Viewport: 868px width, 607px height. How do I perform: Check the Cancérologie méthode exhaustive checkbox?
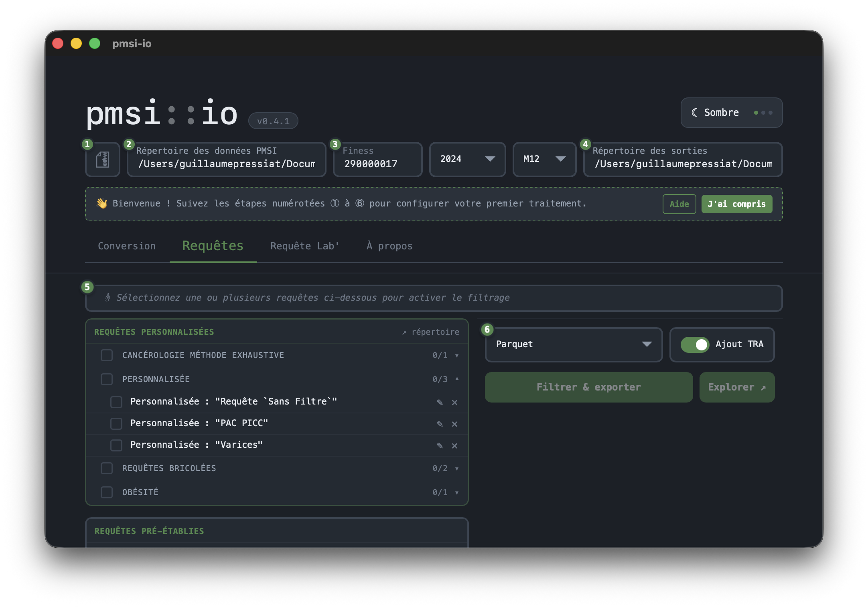pos(107,355)
